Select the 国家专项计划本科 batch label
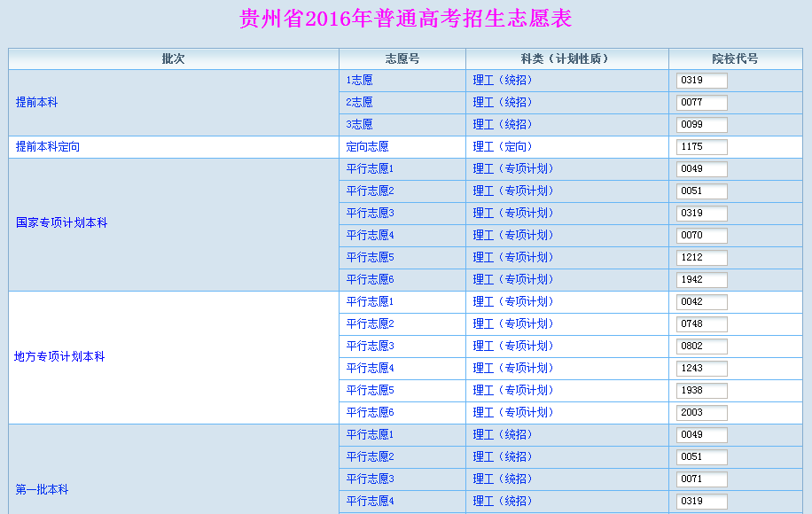The width and height of the screenshot is (812, 514). click(62, 223)
